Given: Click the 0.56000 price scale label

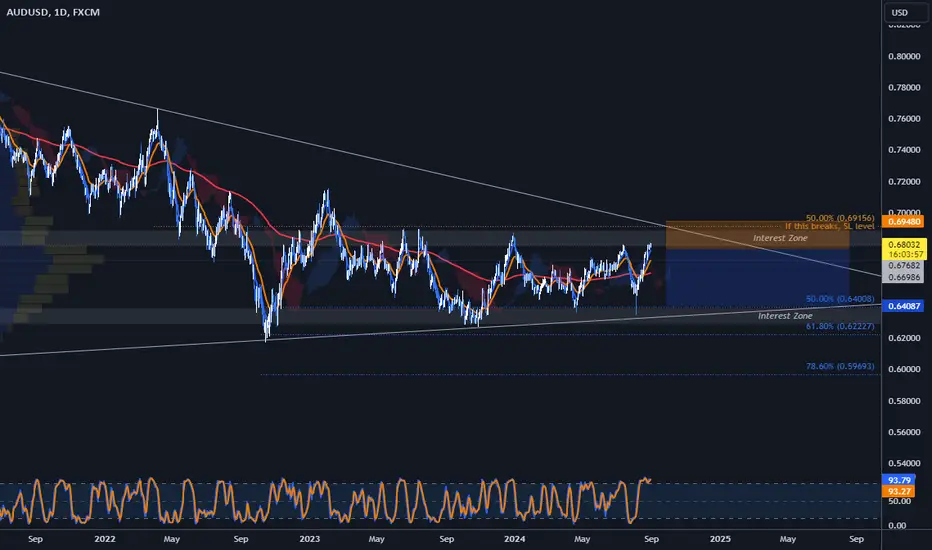Looking at the screenshot, I should point(904,432).
